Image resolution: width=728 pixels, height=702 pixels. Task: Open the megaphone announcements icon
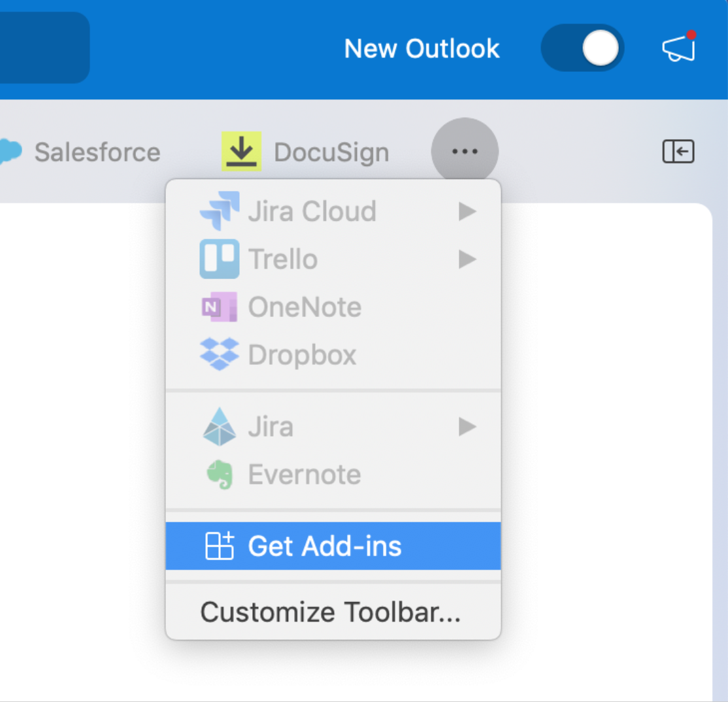tap(679, 46)
